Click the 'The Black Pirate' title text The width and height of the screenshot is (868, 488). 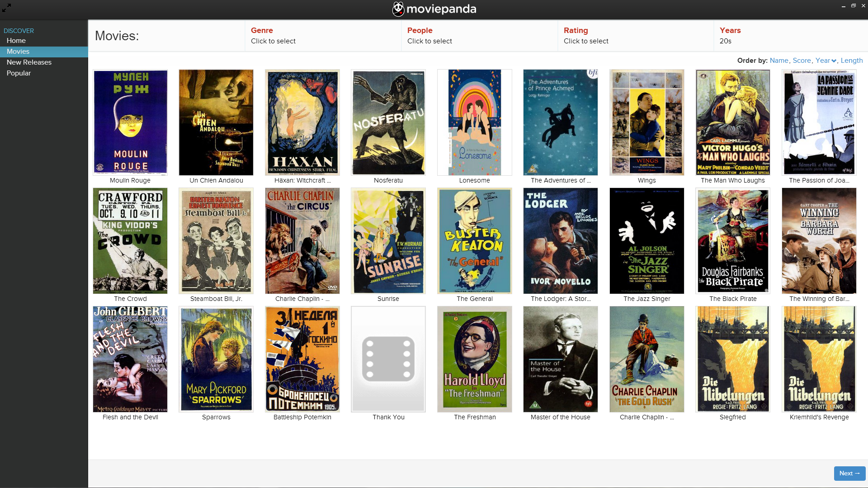(733, 299)
